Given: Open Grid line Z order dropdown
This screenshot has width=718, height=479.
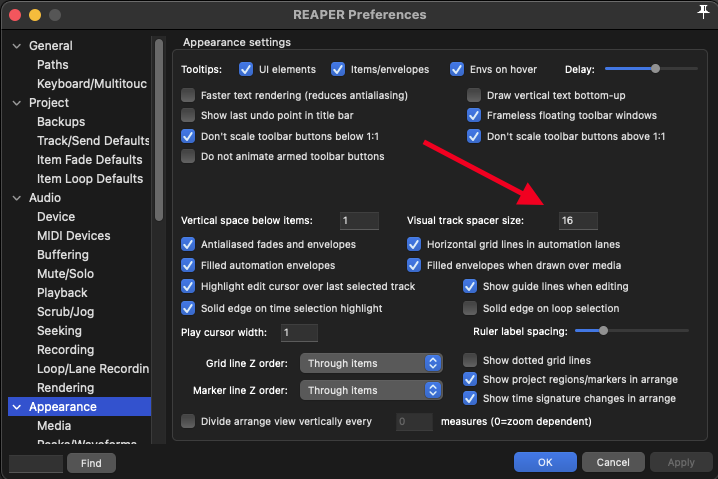Looking at the screenshot, I should click(x=371, y=363).
